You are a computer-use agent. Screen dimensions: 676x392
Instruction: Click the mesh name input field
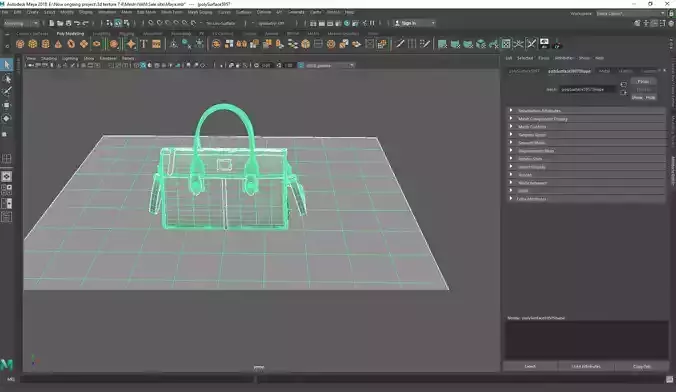click(x=588, y=90)
